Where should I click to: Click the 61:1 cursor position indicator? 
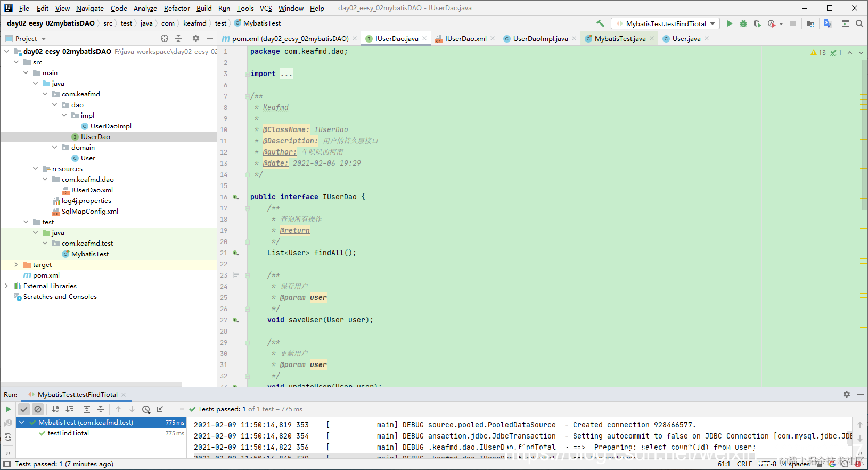click(x=724, y=464)
